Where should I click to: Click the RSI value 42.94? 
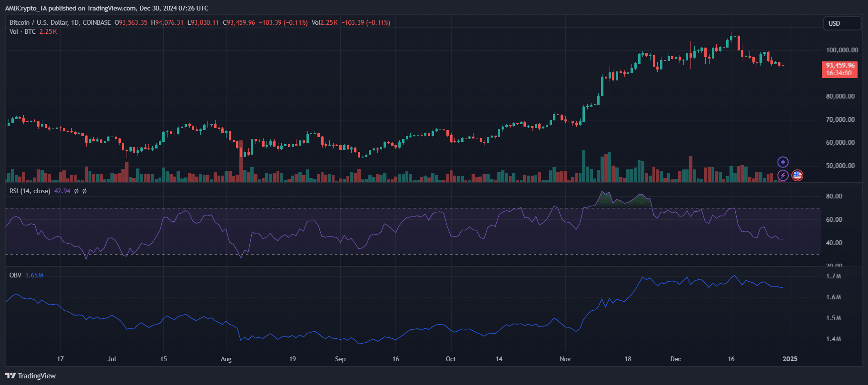tap(62, 191)
